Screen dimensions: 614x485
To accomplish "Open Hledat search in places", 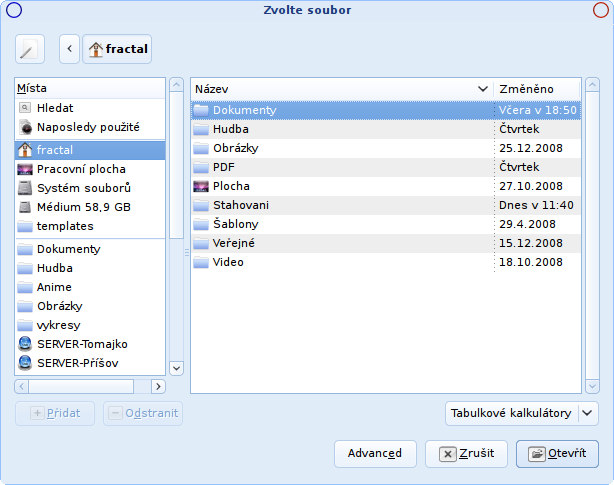I will (90, 108).
